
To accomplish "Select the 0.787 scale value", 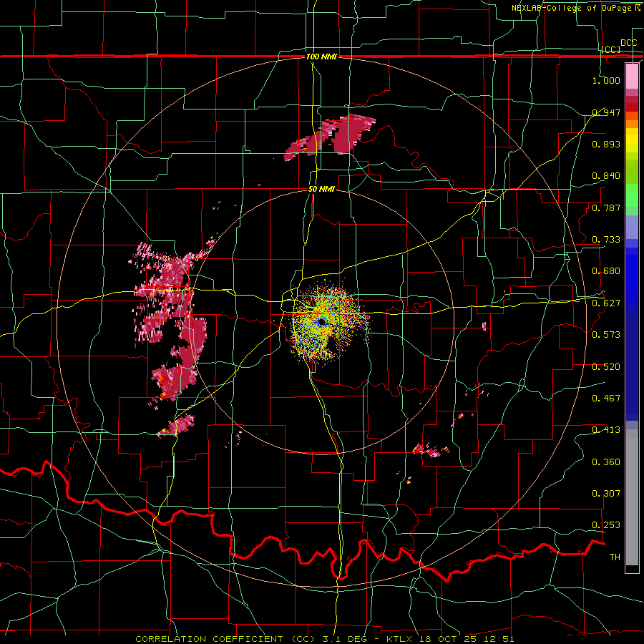I will tap(606, 208).
